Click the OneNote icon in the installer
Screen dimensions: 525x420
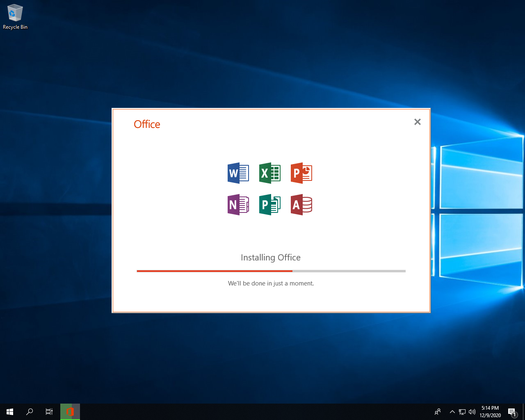[x=238, y=205]
